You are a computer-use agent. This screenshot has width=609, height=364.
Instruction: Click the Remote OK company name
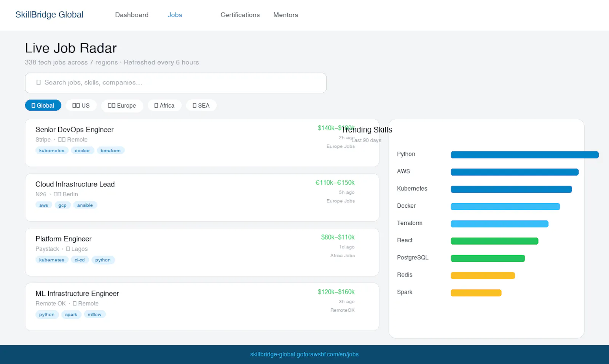point(51,304)
